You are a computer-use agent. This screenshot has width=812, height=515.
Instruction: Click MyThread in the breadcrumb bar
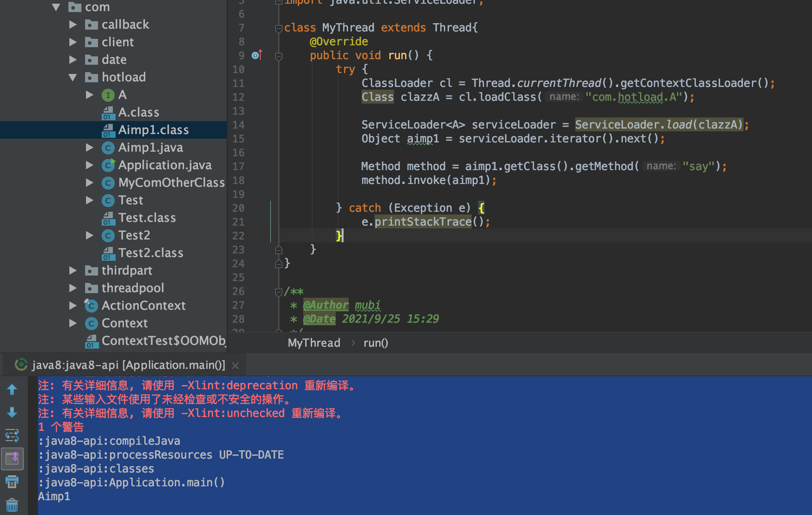coord(314,343)
